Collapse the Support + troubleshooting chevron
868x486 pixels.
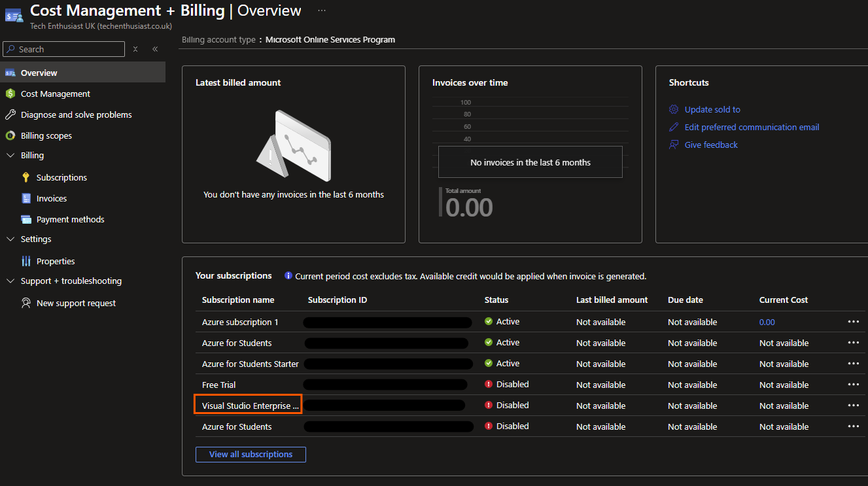pos(10,281)
